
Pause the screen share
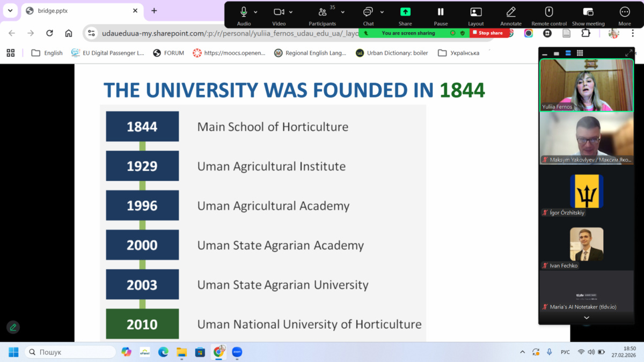coord(441,12)
